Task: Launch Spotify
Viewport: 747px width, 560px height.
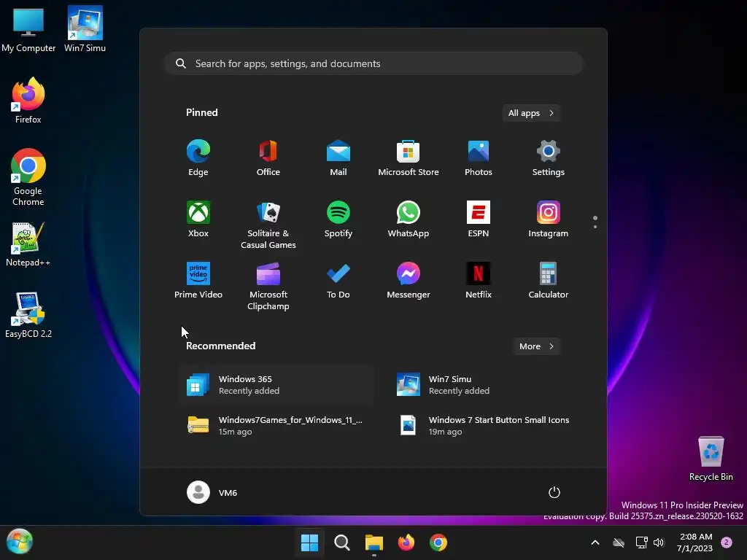Action: (338, 219)
